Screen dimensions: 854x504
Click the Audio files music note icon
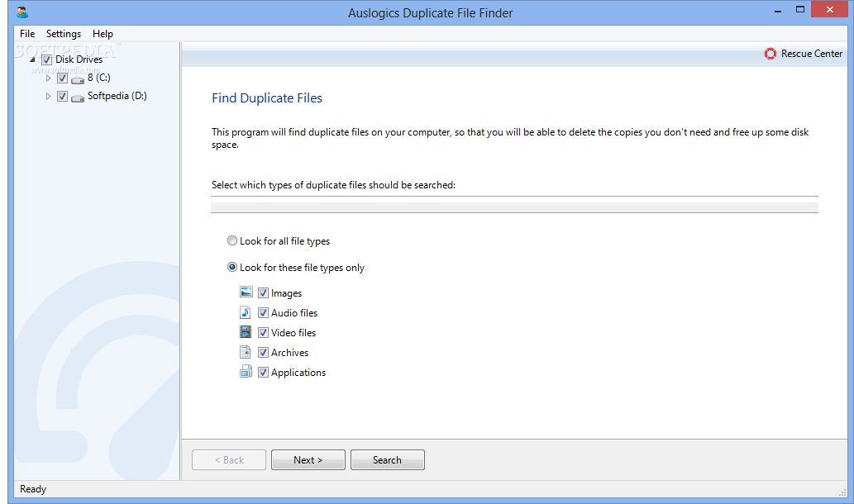point(246,311)
